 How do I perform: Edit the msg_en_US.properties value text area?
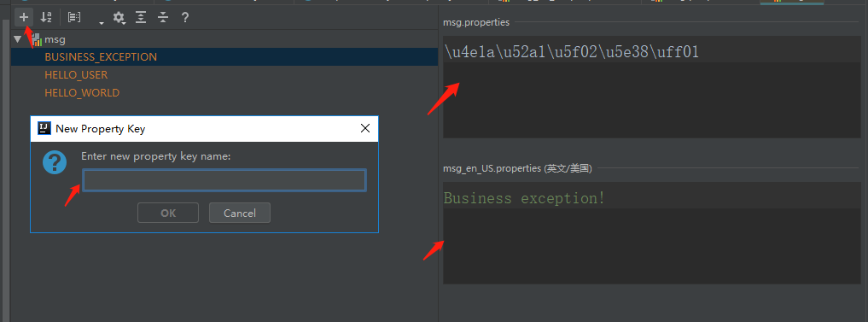point(652,233)
